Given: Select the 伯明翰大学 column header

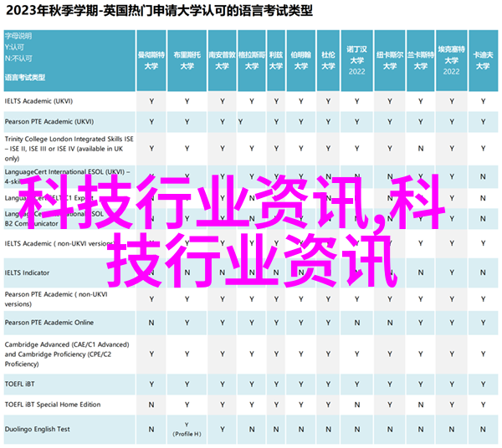Looking at the screenshot, I should 301,60.
